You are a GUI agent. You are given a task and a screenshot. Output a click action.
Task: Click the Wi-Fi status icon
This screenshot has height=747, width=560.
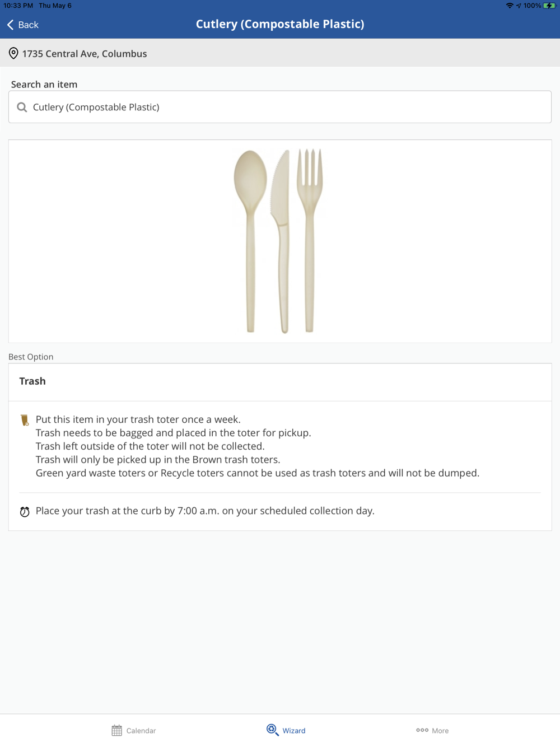pyautogui.click(x=510, y=6)
